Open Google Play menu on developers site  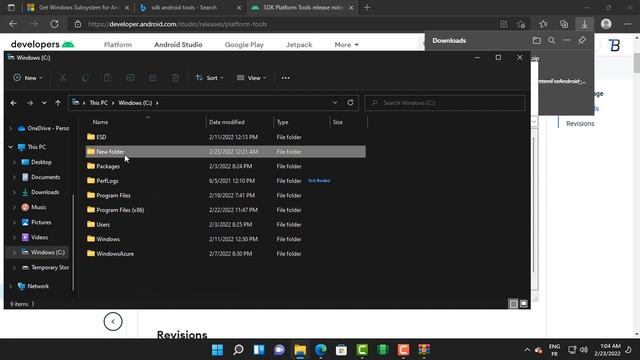pos(244,44)
